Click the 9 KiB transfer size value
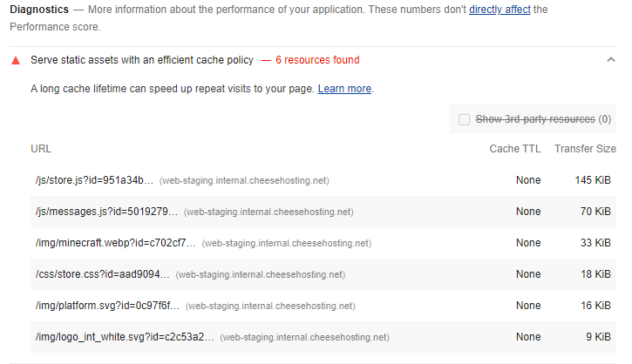 (598, 337)
